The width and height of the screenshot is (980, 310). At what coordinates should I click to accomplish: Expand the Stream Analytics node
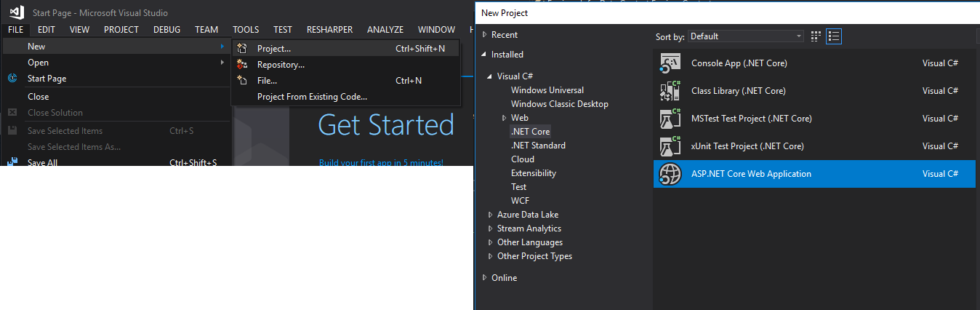(x=491, y=228)
